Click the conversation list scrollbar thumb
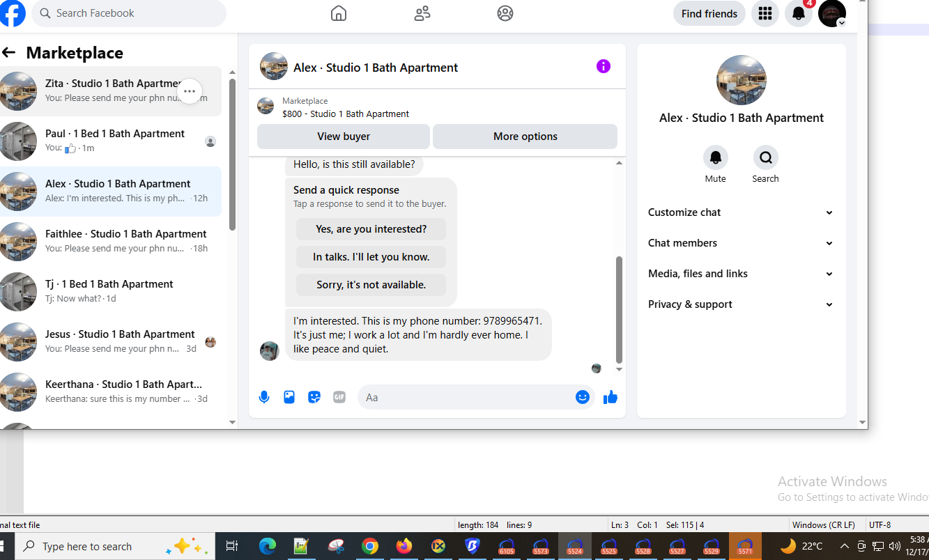The height and width of the screenshot is (560, 929). 233,155
